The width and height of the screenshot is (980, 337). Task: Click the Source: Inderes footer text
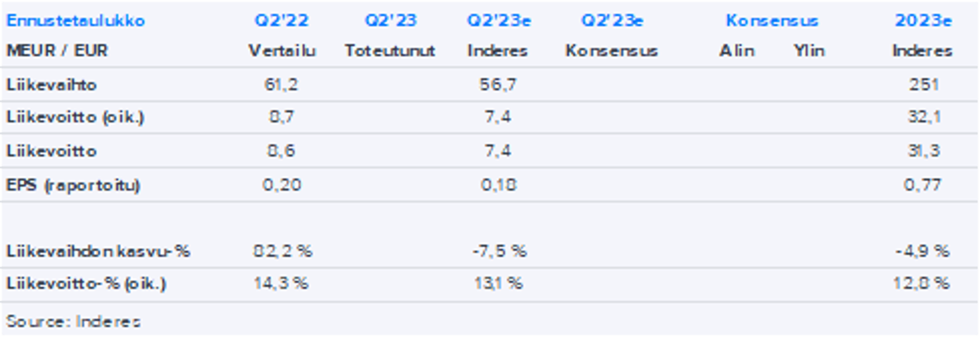73,322
